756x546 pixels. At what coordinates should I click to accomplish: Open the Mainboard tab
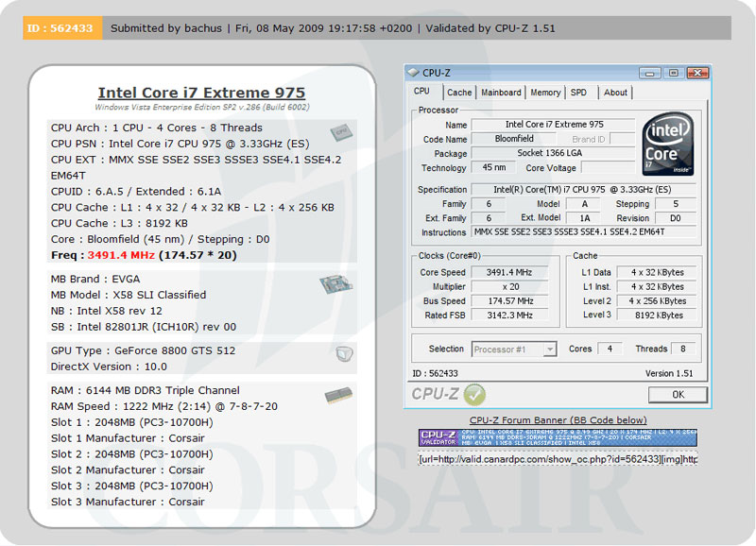pyautogui.click(x=501, y=93)
